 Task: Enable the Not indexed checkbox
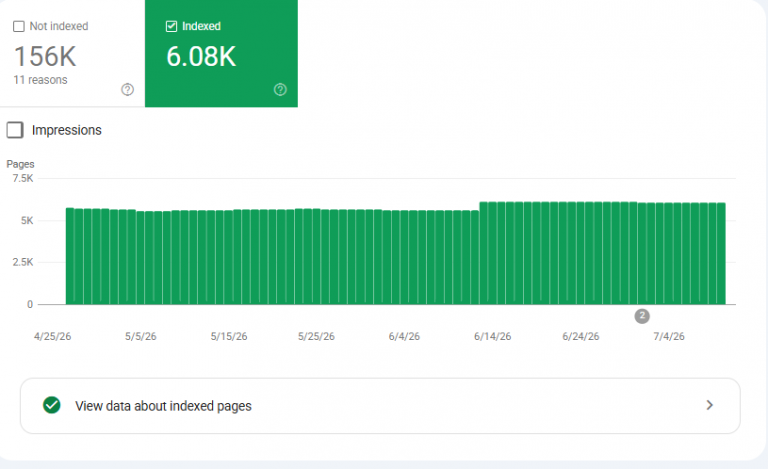click(x=19, y=26)
